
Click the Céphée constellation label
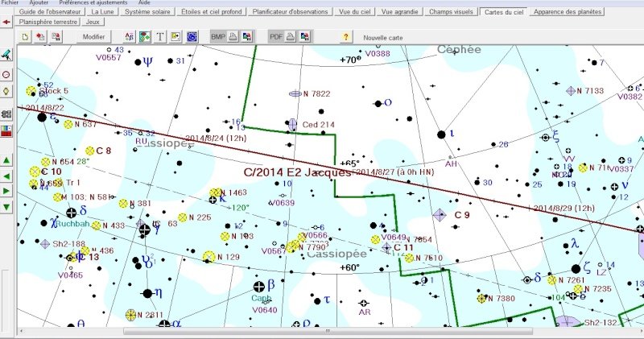pos(459,49)
